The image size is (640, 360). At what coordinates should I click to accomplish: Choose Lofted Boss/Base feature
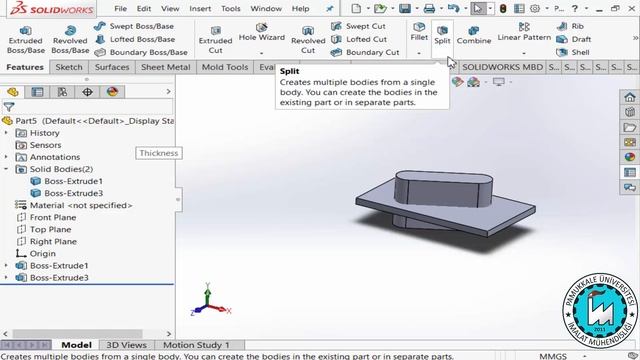[x=135, y=39]
